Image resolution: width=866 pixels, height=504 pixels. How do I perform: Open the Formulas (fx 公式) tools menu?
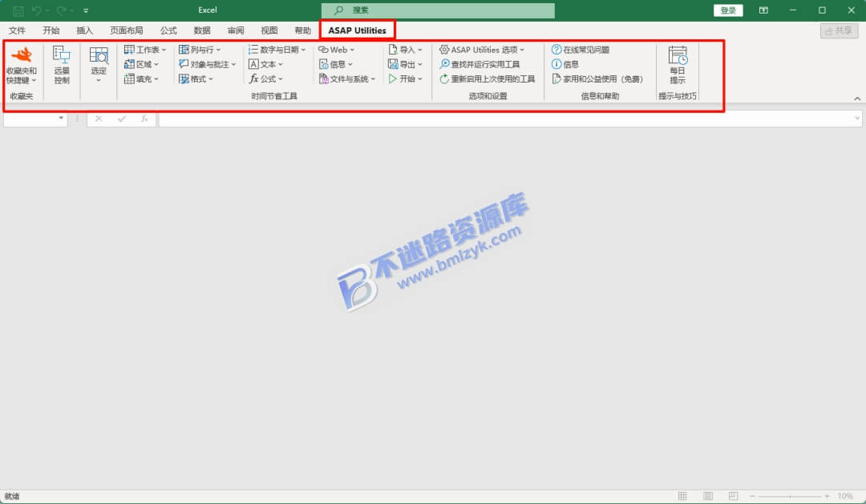pos(265,79)
